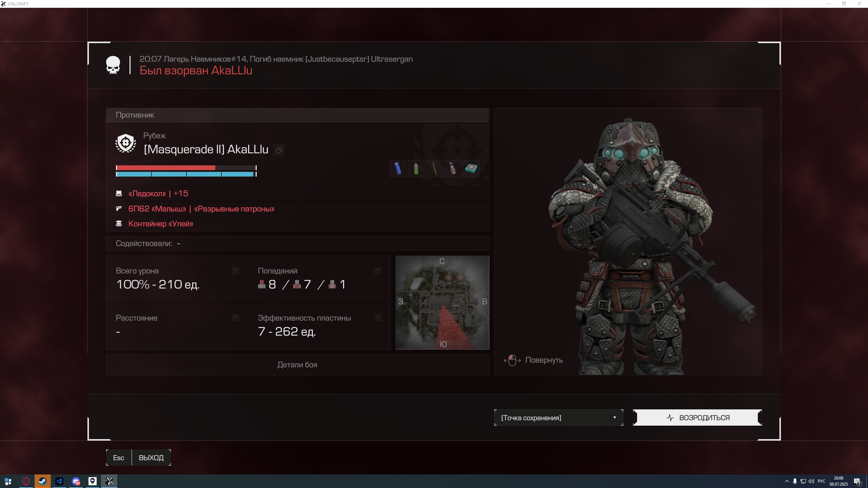The width and height of the screenshot is (868, 488).
Task: Click the armor icon beside «Ледокол»
Action: [119, 194]
